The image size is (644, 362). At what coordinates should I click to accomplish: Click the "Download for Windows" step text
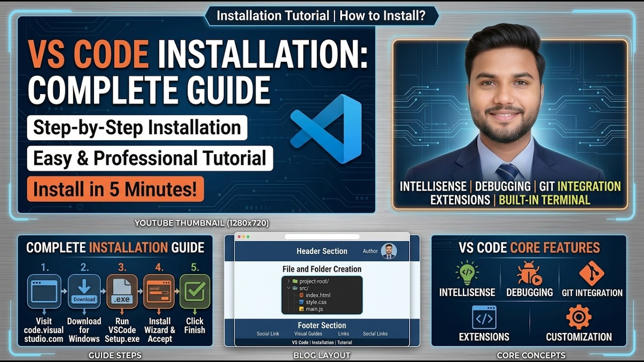[x=84, y=330]
